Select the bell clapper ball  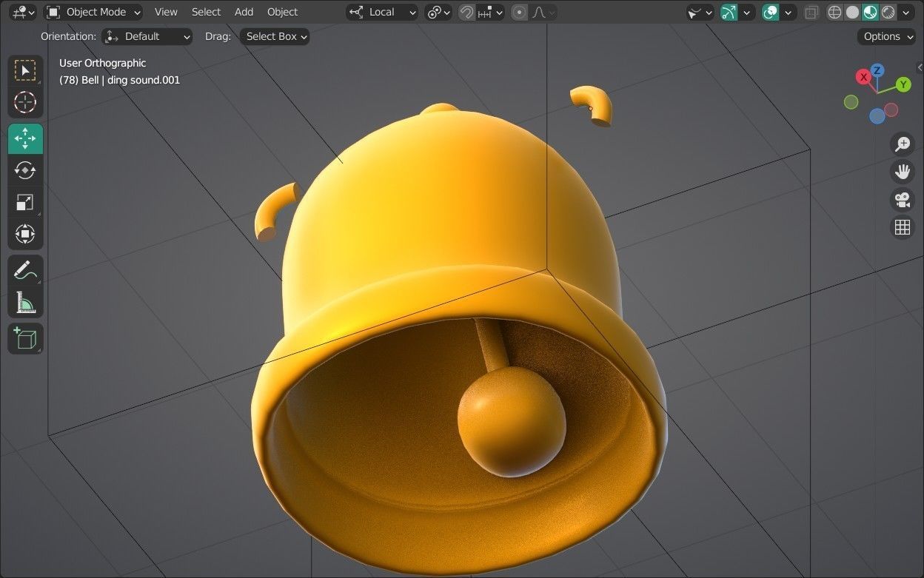point(511,420)
